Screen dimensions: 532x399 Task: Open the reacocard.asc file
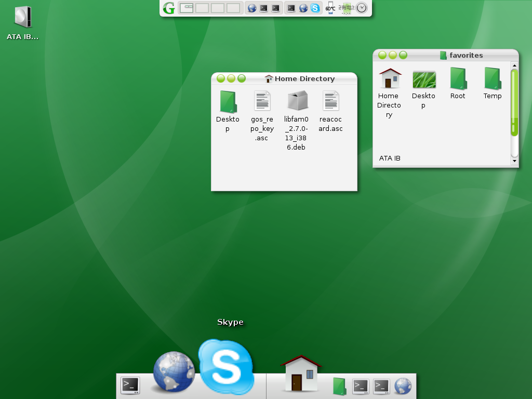(330, 111)
